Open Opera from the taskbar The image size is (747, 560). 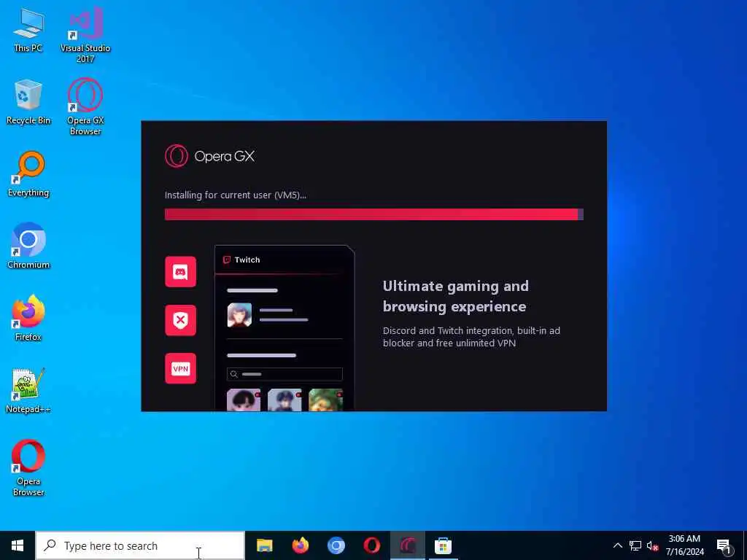coord(371,545)
